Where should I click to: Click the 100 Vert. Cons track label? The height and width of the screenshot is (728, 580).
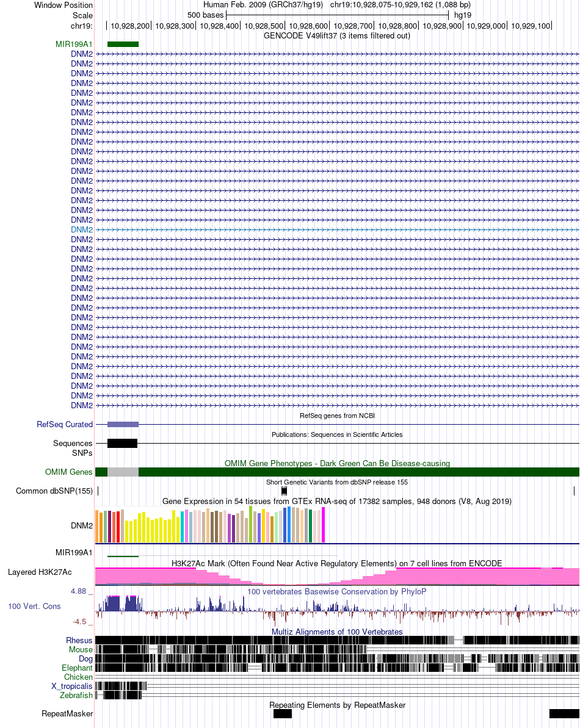coord(34,607)
